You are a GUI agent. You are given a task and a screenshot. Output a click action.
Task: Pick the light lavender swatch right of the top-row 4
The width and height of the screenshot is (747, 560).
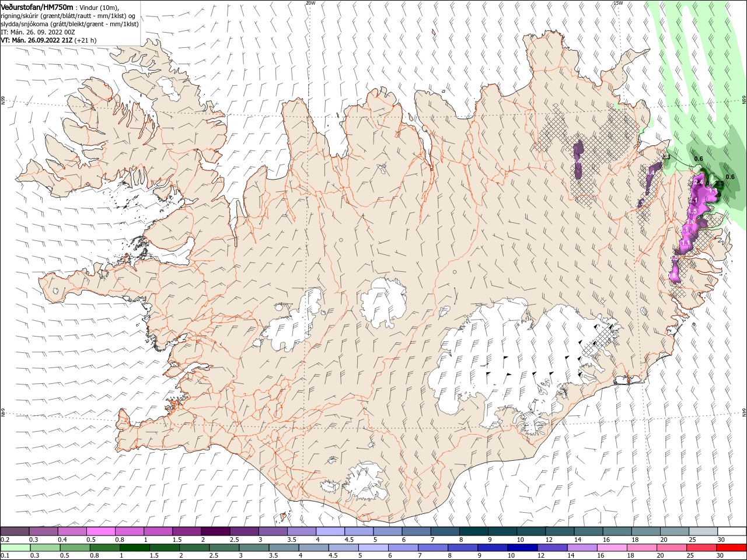tap(330, 531)
